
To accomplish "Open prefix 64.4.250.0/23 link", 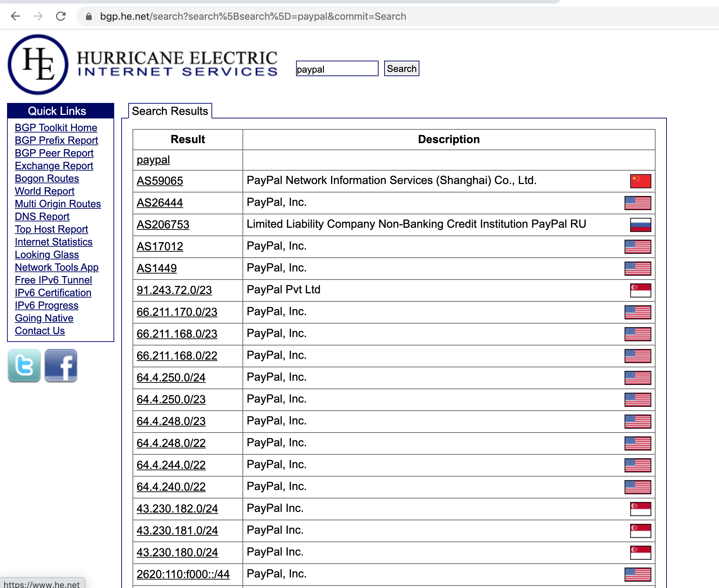I will coord(171,399).
